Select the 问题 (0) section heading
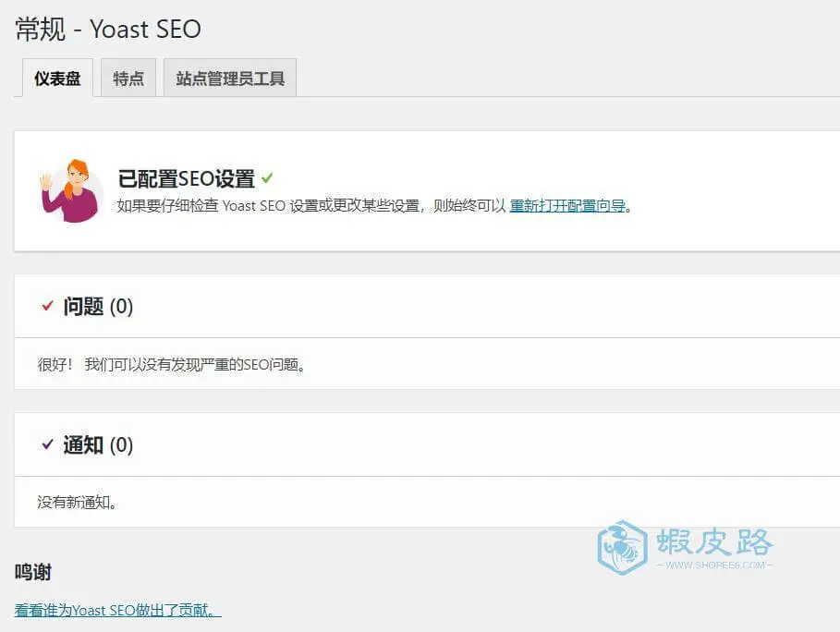 [x=98, y=307]
